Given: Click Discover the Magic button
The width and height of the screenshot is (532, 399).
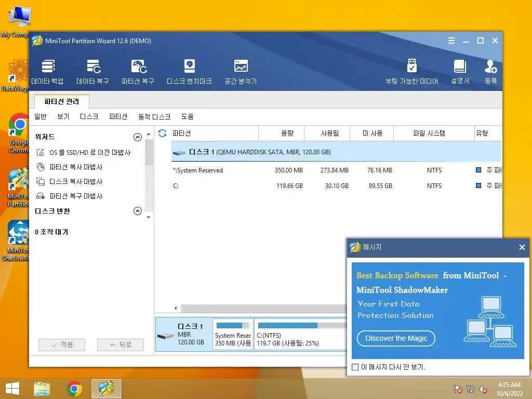Looking at the screenshot, I should pos(396,338).
